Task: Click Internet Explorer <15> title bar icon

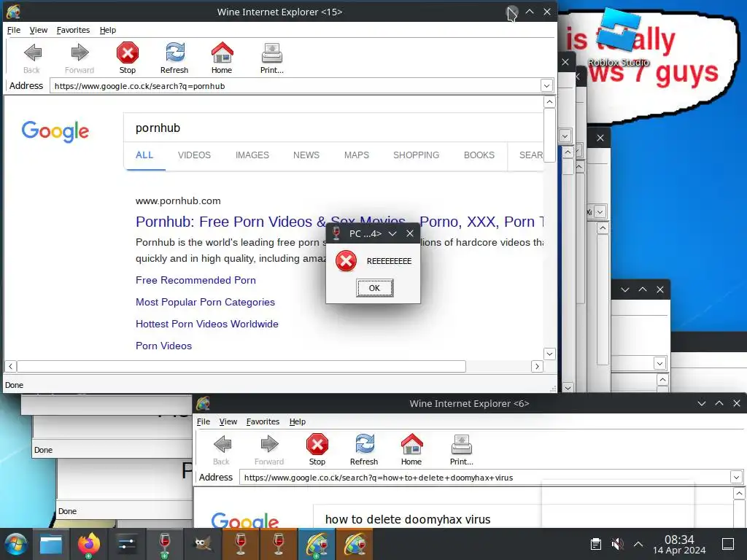Action: 13,12
